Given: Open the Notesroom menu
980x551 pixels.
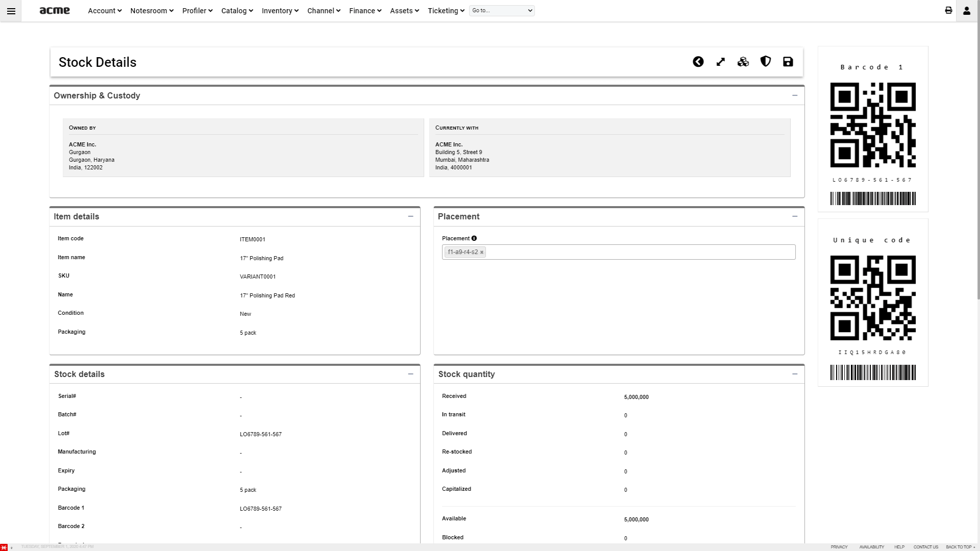Looking at the screenshot, I should [x=152, y=11].
